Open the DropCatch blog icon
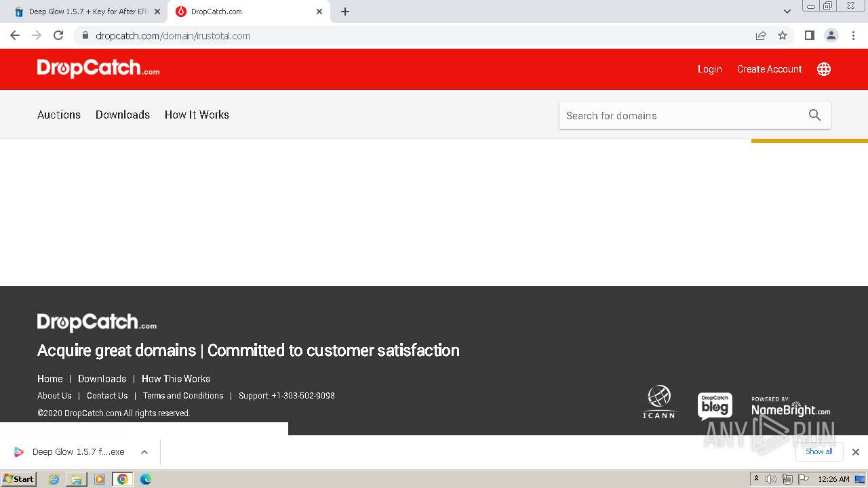 click(715, 406)
